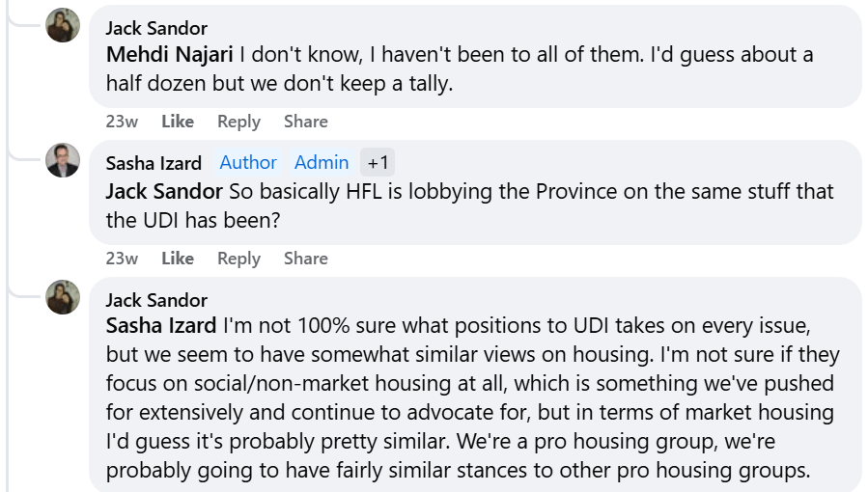868x492 pixels.
Task: Reply to Sasha Izard's comment
Action: [x=238, y=259]
